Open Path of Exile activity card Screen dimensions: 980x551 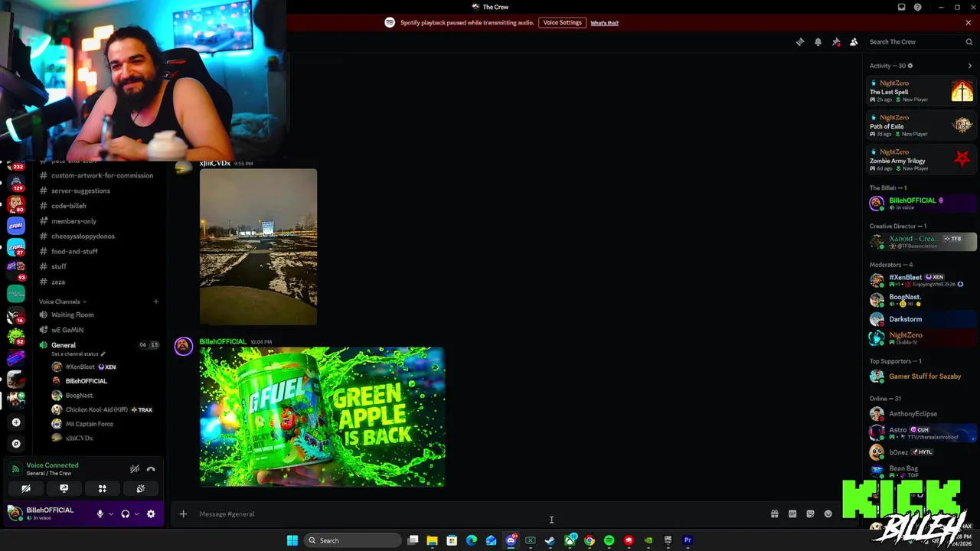point(921,126)
